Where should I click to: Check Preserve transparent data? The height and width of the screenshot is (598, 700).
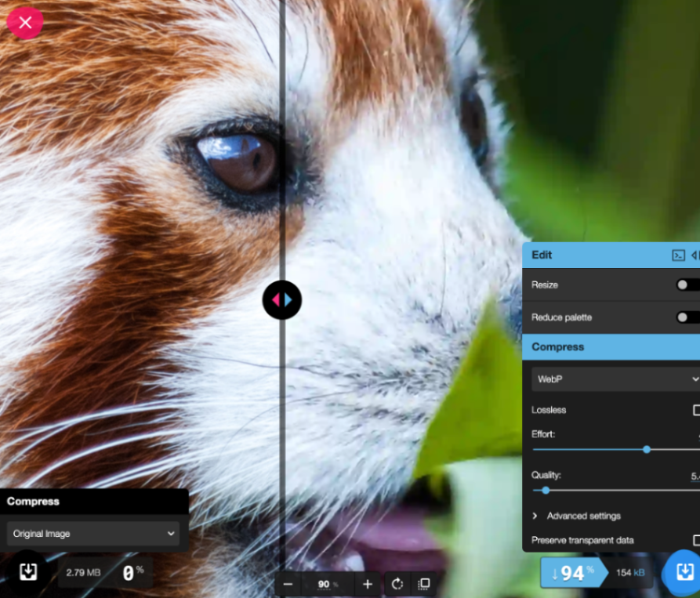(x=696, y=541)
